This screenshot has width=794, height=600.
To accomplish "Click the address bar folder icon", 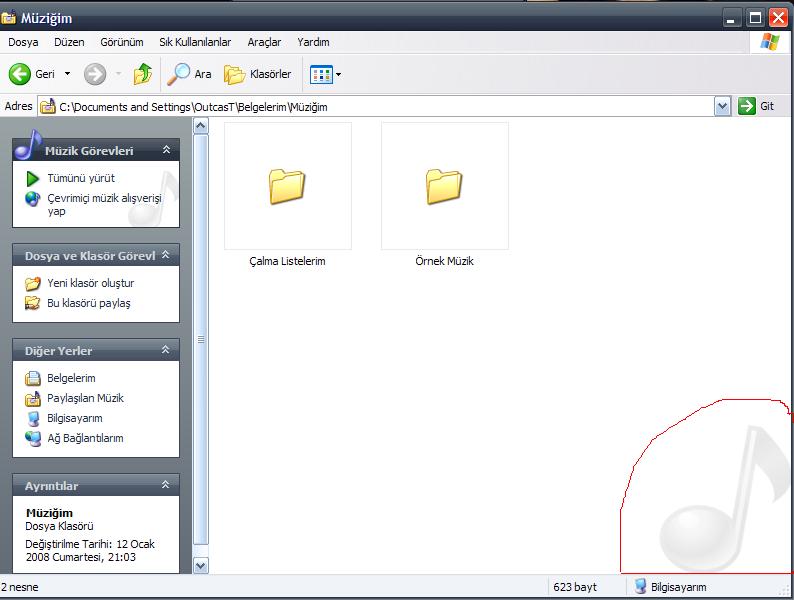I will pos(48,106).
